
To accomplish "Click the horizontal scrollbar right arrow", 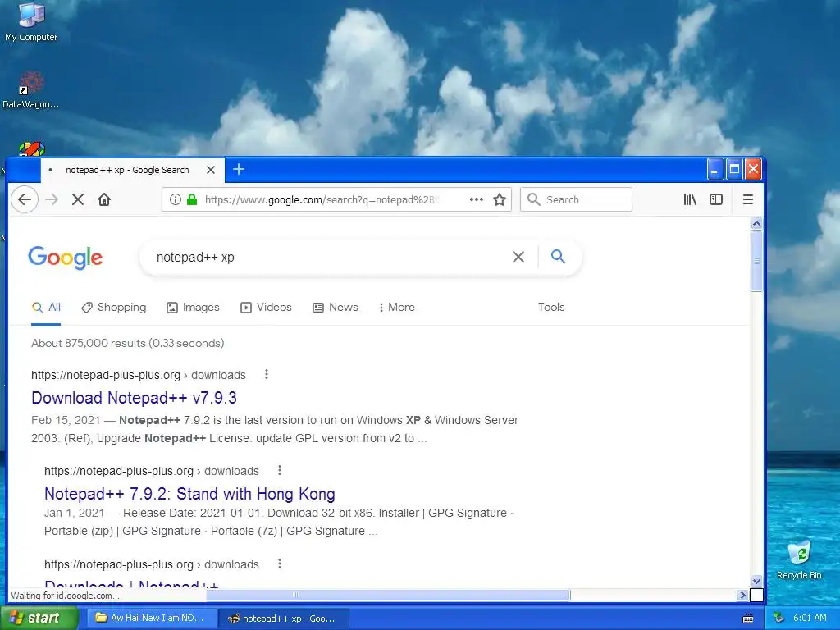I will pyautogui.click(x=742, y=595).
